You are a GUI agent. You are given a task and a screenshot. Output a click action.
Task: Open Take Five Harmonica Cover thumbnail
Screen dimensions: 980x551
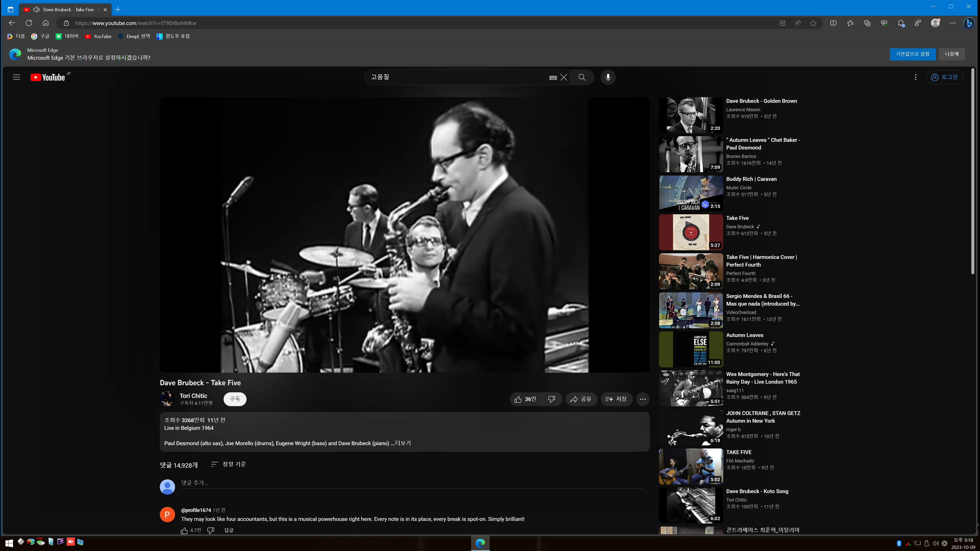click(x=691, y=271)
